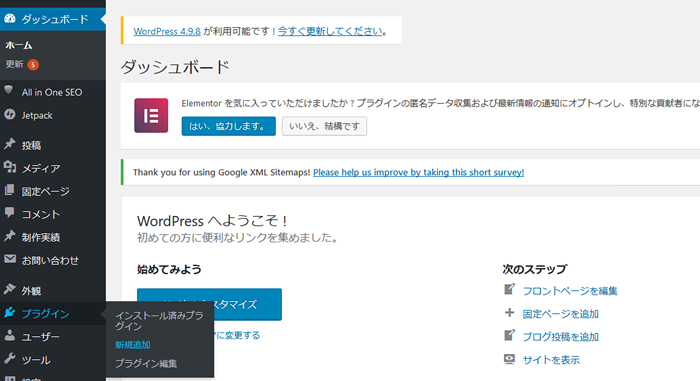Click the Jetpack lightning icon
This screenshot has width=700, height=381.
(x=10, y=114)
